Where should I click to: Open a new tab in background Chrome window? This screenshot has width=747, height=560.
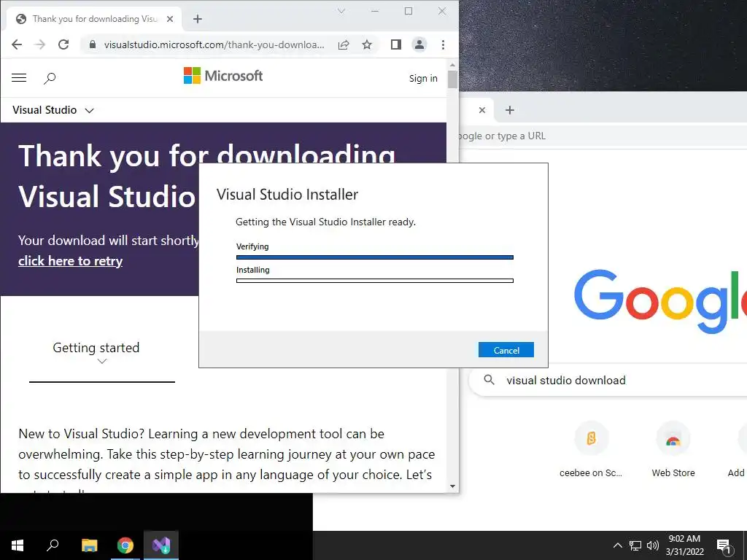tap(510, 110)
